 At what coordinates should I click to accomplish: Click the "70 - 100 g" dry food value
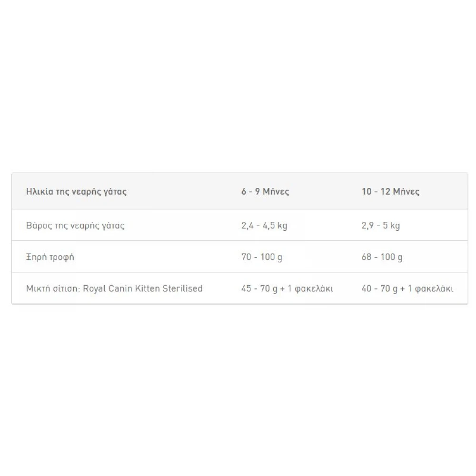click(x=262, y=258)
